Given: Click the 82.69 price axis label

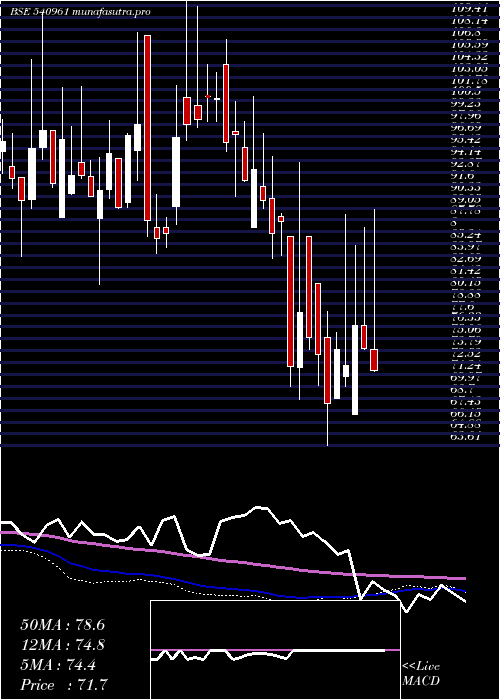Looking at the screenshot, I should point(466,258).
